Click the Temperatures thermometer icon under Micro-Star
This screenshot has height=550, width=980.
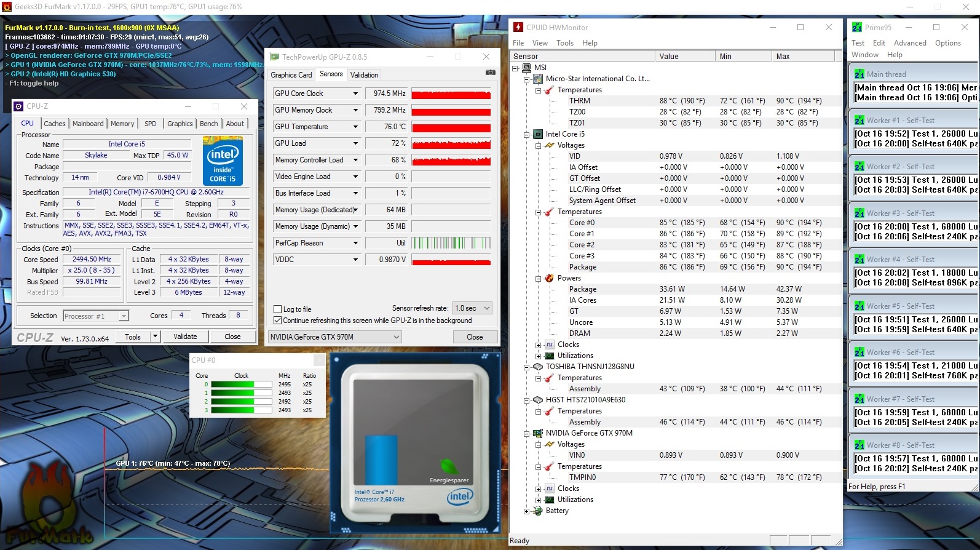pyautogui.click(x=550, y=90)
